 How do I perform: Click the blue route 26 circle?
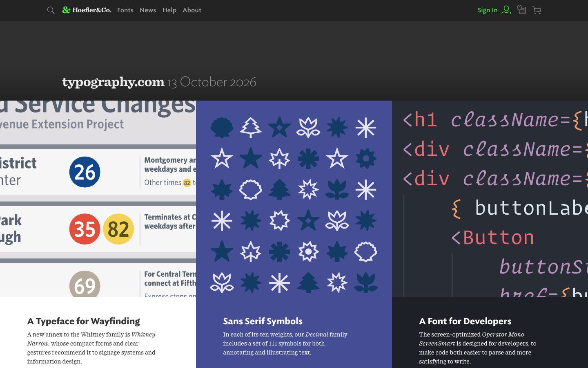[x=85, y=172]
